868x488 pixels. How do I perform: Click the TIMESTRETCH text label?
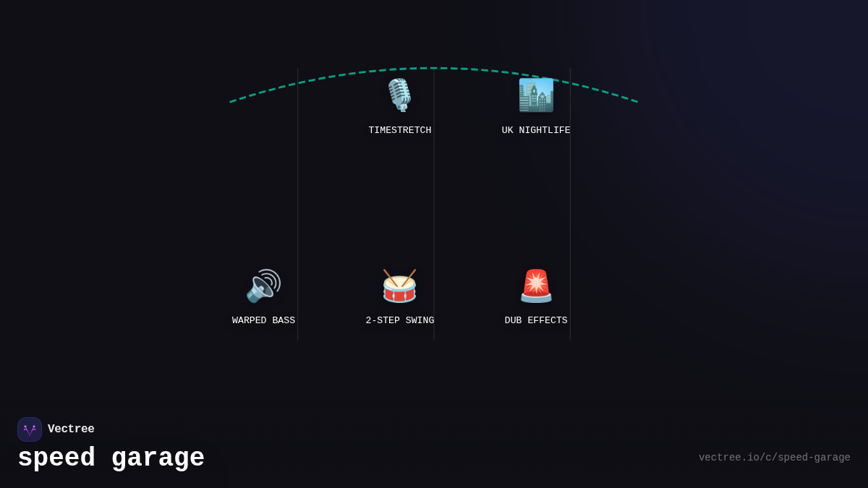pyautogui.click(x=399, y=131)
